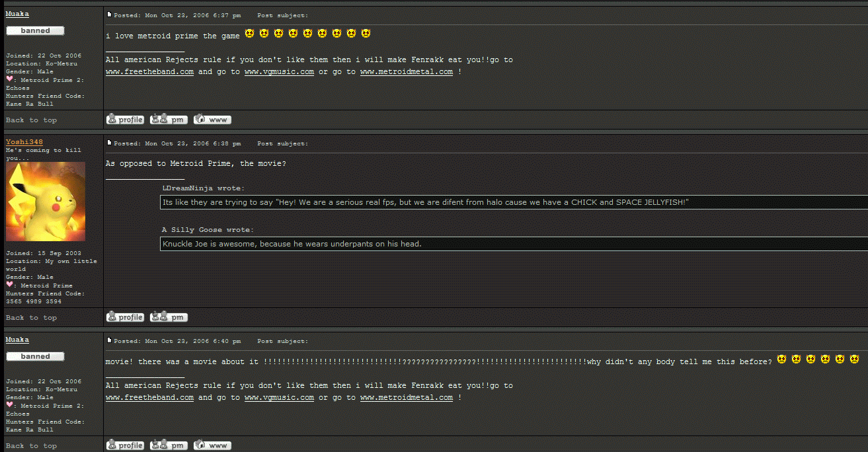868x452 pixels.
Task: Click the 'movie! there was a movie about it' text
Action: [182, 362]
